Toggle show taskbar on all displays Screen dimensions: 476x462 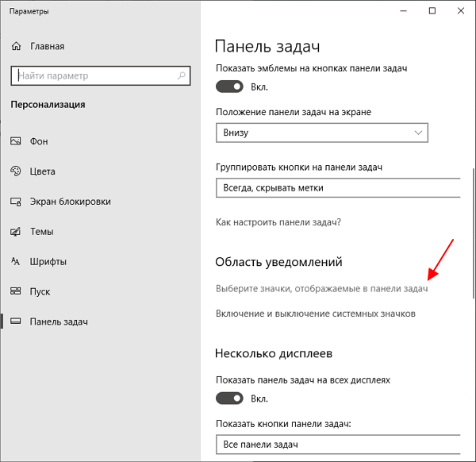(x=229, y=398)
